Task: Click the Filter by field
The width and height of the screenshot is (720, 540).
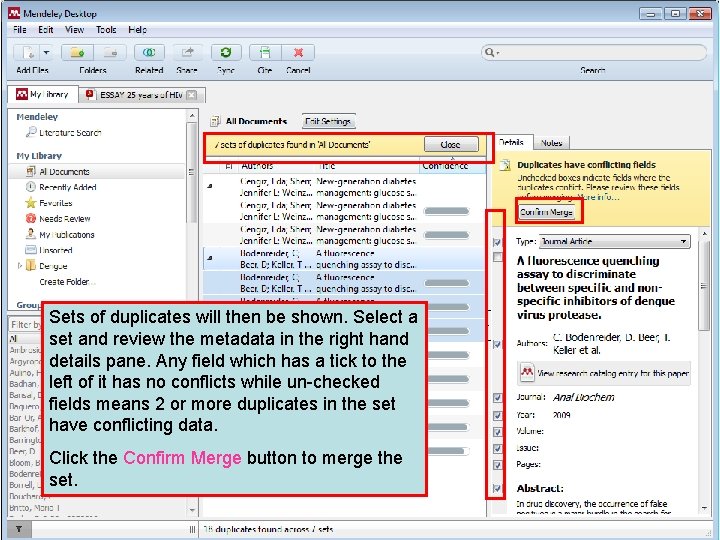Action: point(26,325)
